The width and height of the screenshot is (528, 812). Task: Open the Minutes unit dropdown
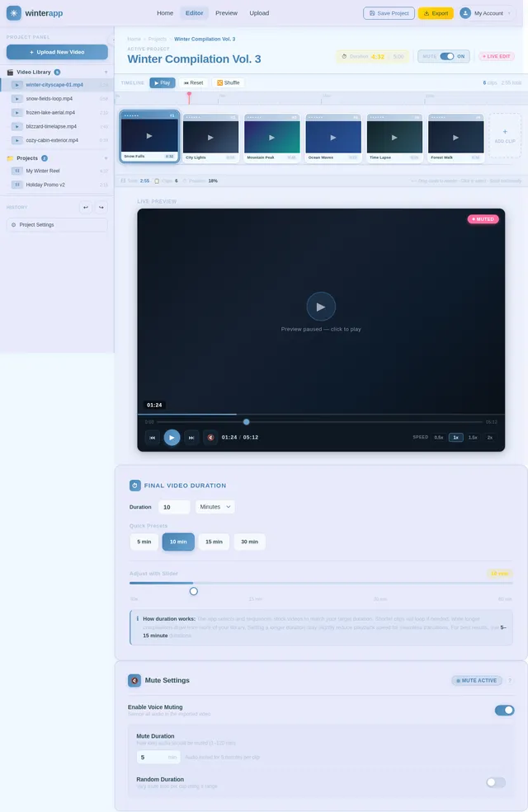click(215, 507)
